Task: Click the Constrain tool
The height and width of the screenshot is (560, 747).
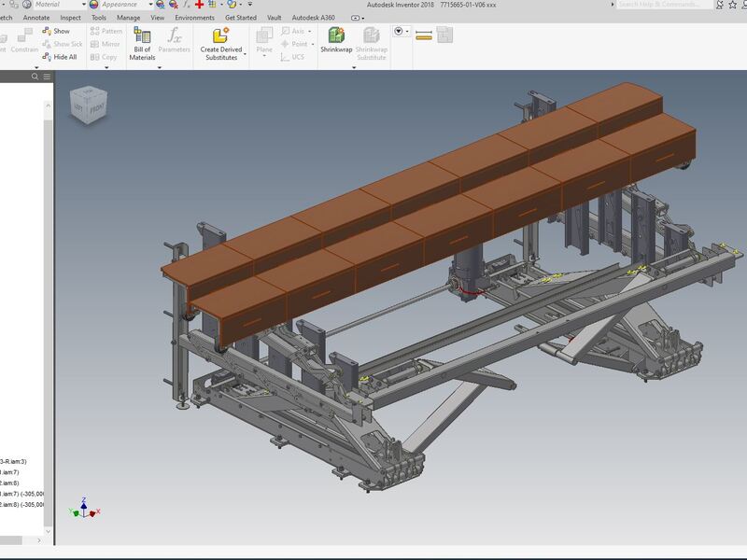Action: pos(24,40)
